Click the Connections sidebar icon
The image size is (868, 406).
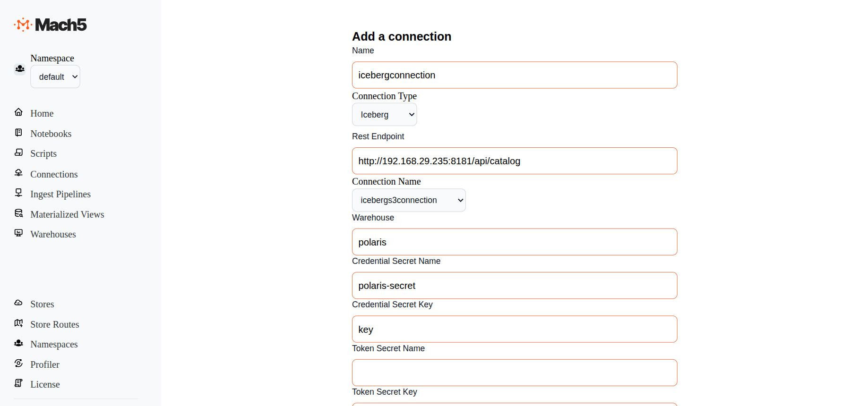[19, 173]
